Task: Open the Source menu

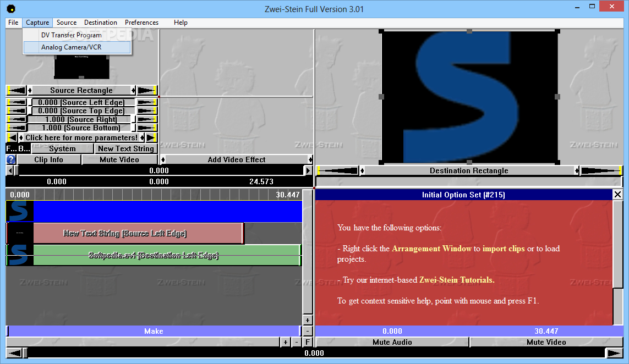Action: [67, 23]
